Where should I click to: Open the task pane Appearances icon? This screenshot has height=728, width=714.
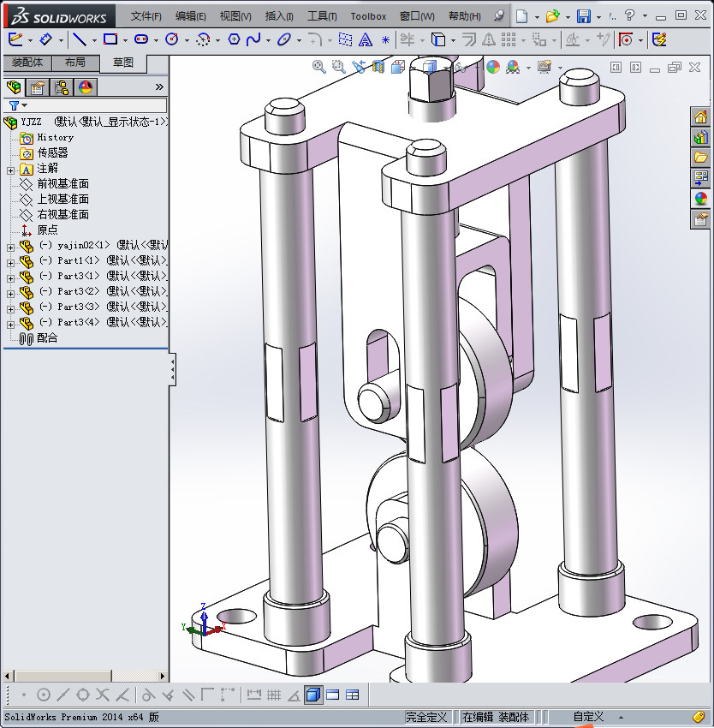(x=700, y=199)
